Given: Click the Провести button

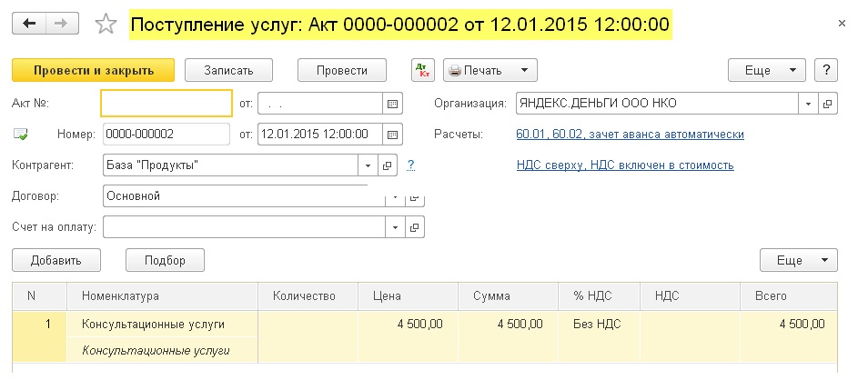Looking at the screenshot, I should 342,70.
